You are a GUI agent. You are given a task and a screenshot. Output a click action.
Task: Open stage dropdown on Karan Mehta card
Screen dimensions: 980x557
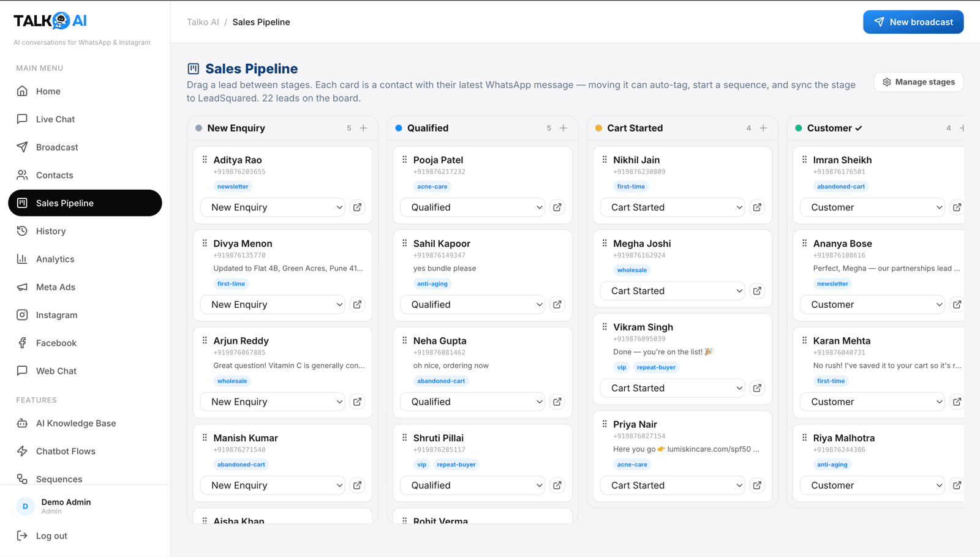tap(873, 402)
